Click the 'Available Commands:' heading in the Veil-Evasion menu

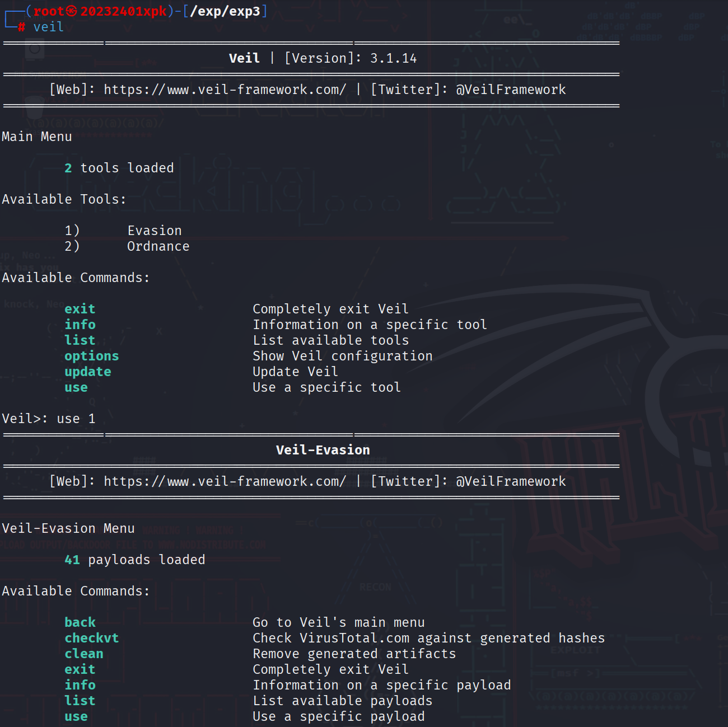[76, 591]
